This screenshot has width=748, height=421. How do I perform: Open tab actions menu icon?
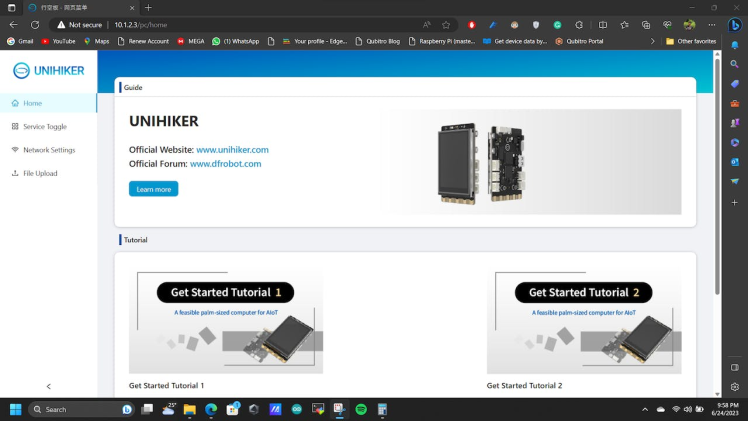pos(11,8)
